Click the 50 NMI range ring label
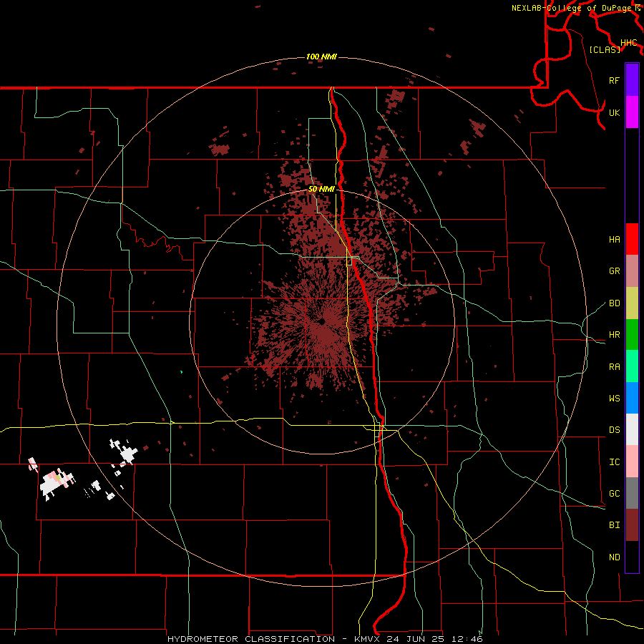The height and width of the screenshot is (644, 644). pyautogui.click(x=321, y=190)
